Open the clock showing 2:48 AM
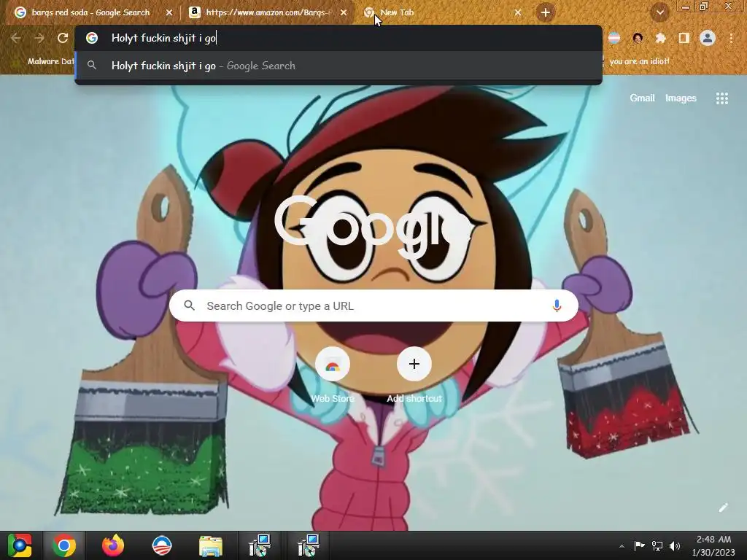This screenshot has width=747, height=560. coord(713,545)
